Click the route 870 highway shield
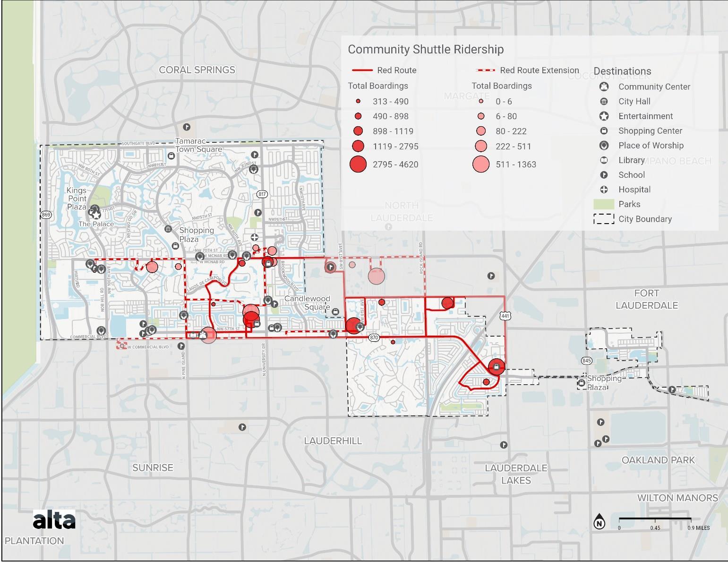 coord(374,337)
